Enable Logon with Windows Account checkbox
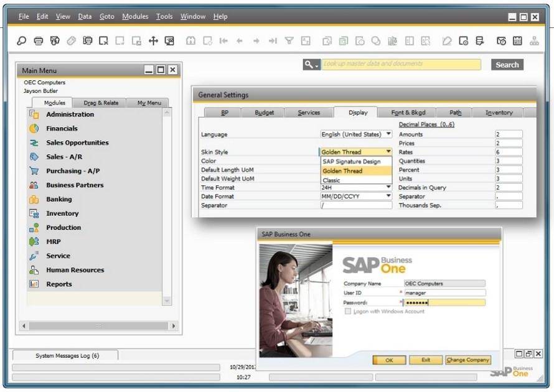The width and height of the screenshot is (554, 392). (x=348, y=311)
